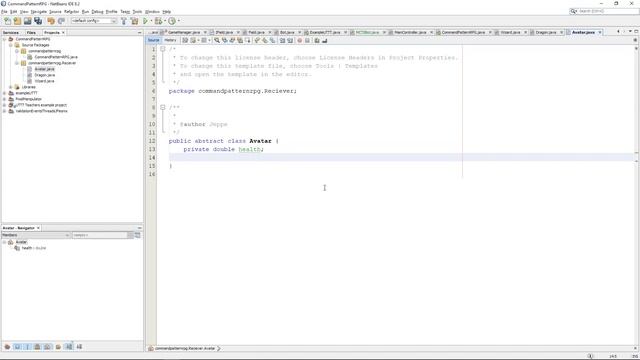The height and width of the screenshot is (360, 640).
Task: Click the first Navigator filter icon at bottom
Action: click(7, 347)
